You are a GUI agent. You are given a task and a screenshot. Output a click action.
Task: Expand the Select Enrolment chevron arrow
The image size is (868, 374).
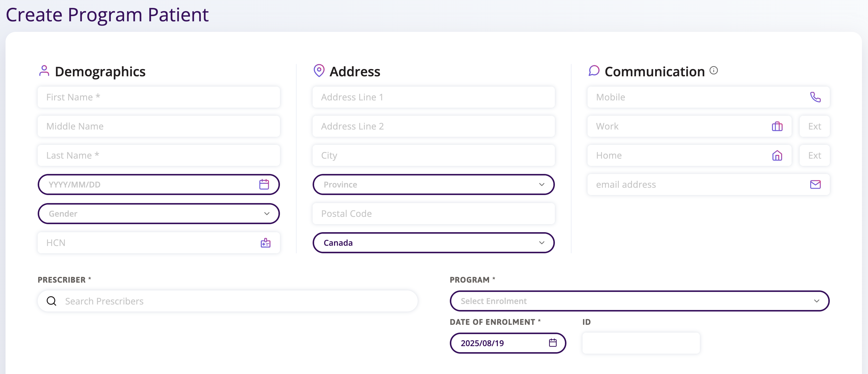816,301
